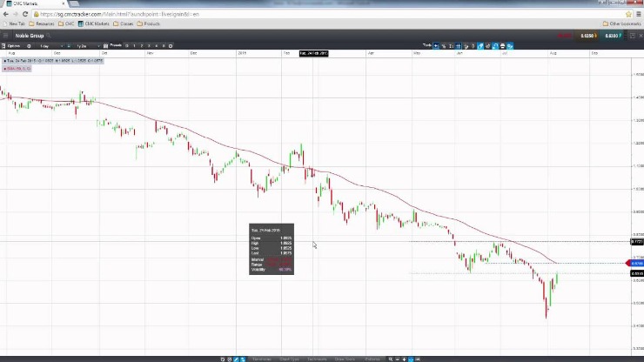Click the first icon in Tools bar
Viewport: 644px width, 362px height.
(x=438, y=45)
